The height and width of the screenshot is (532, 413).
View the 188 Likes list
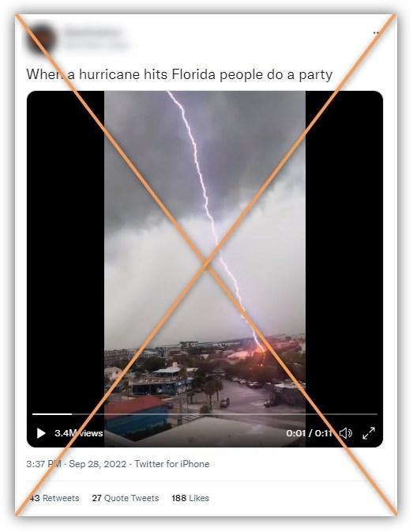click(x=190, y=498)
